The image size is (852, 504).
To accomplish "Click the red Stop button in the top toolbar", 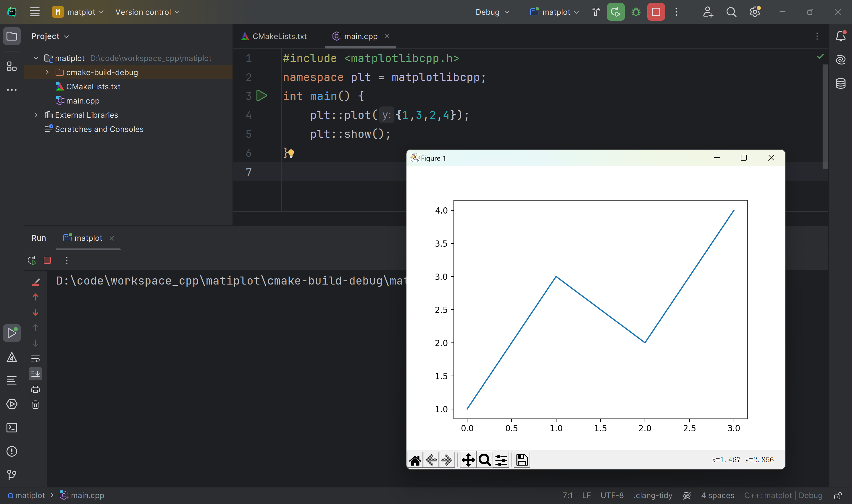I will point(656,12).
